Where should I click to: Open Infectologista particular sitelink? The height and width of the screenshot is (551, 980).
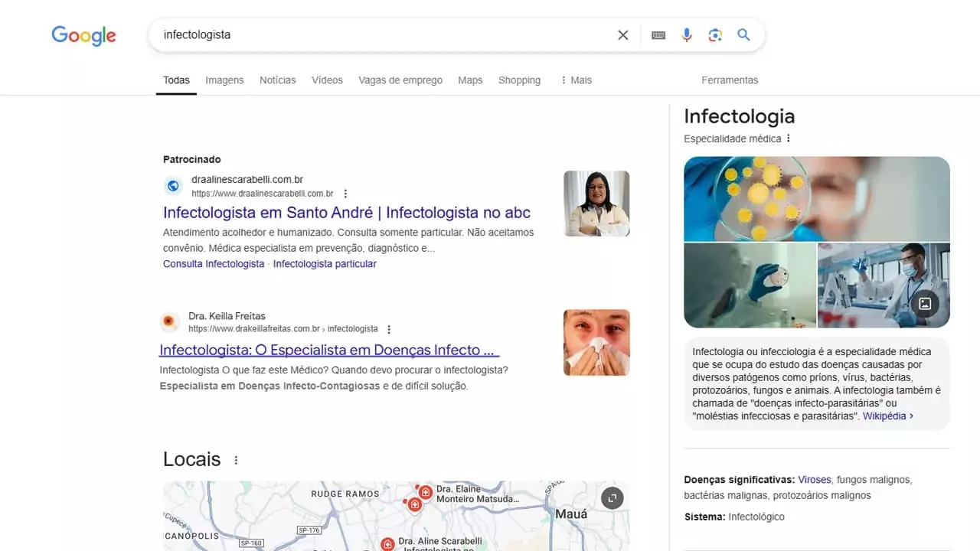[x=325, y=264]
